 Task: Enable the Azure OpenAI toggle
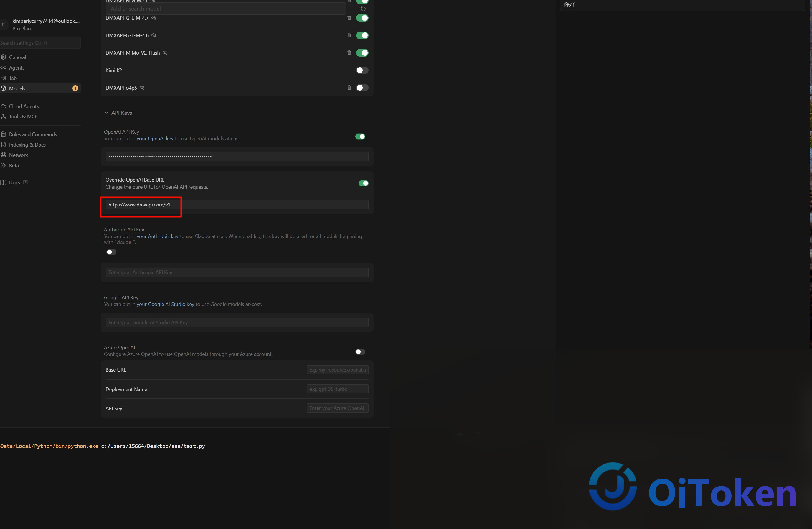click(x=360, y=352)
